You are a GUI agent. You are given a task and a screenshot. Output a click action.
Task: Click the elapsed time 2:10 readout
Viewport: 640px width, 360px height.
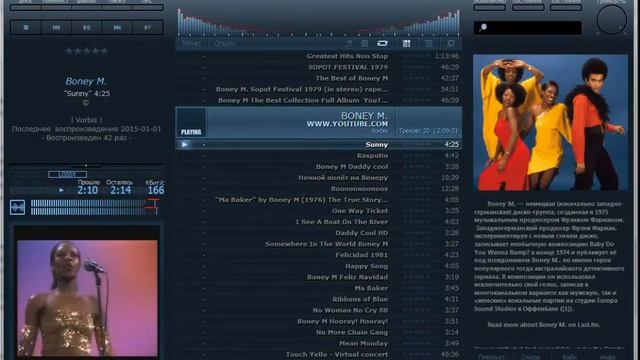point(88,190)
